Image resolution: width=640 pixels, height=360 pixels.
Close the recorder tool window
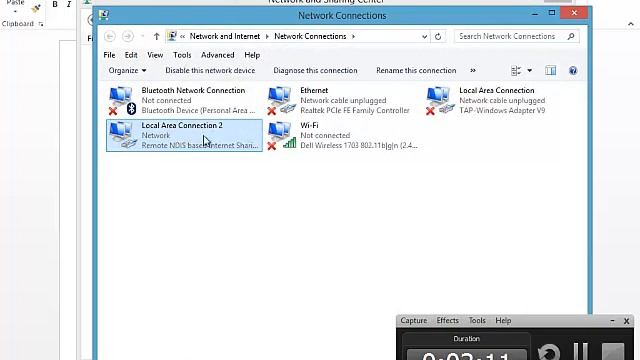point(627,321)
